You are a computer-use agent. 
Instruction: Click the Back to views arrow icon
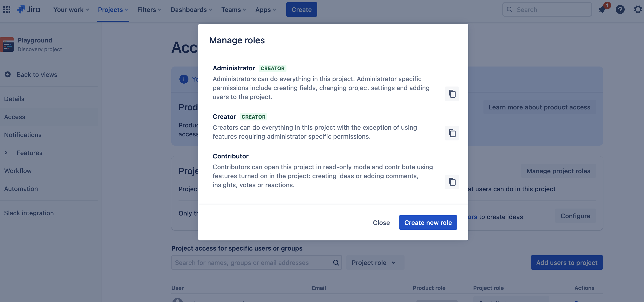coord(7,74)
